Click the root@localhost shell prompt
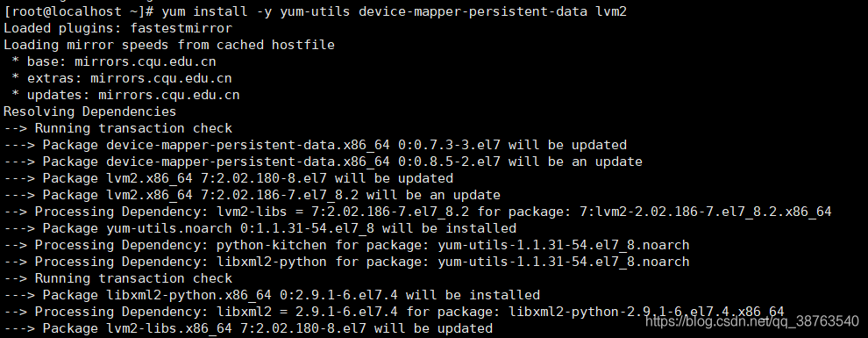 79,11
